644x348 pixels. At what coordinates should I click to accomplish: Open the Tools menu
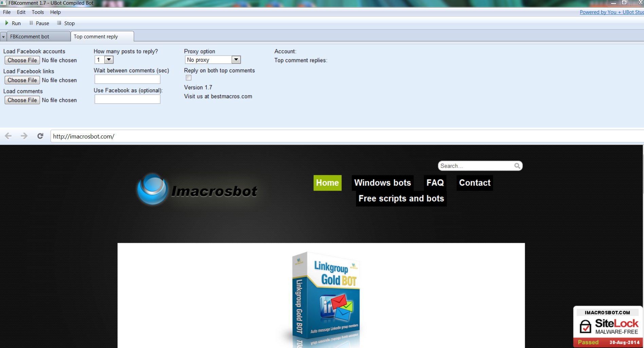click(x=38, y=12)
